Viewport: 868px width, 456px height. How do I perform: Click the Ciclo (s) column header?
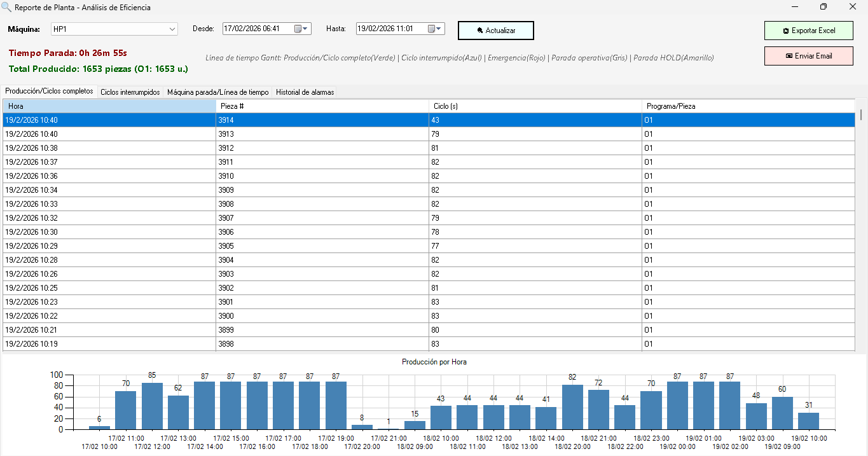[535, 106]
